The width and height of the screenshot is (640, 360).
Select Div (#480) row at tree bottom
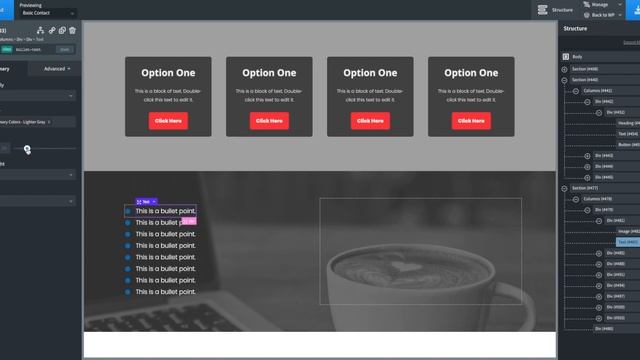point(616,329)
